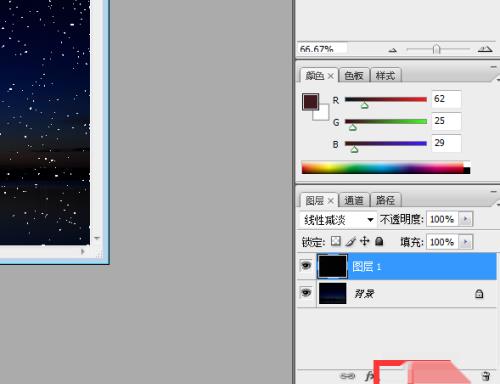Click the dark red foreground color swatch
Viewport: 500px width, 384px height.
click(x=310, y=102)
